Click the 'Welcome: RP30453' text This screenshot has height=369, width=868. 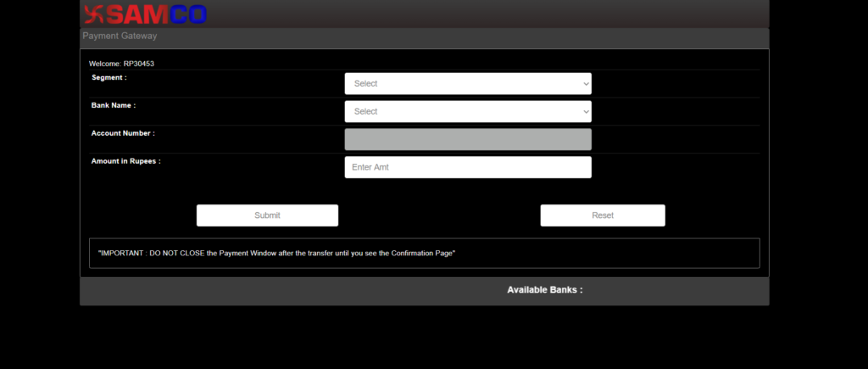click(122, 64)
